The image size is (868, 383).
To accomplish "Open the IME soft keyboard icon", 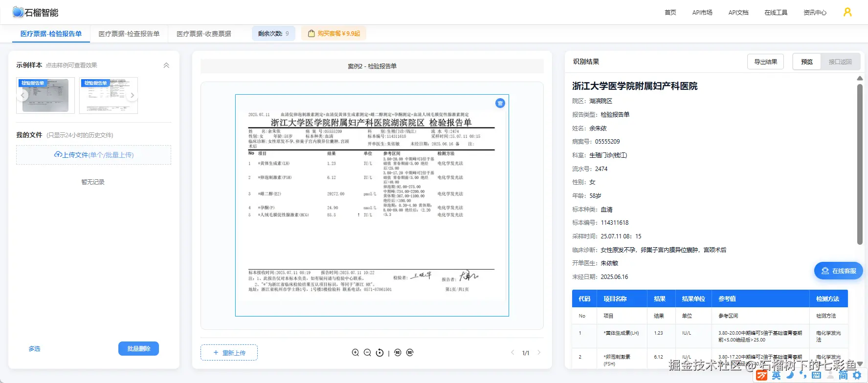I will pyautogui.click(x=816, y=375).
